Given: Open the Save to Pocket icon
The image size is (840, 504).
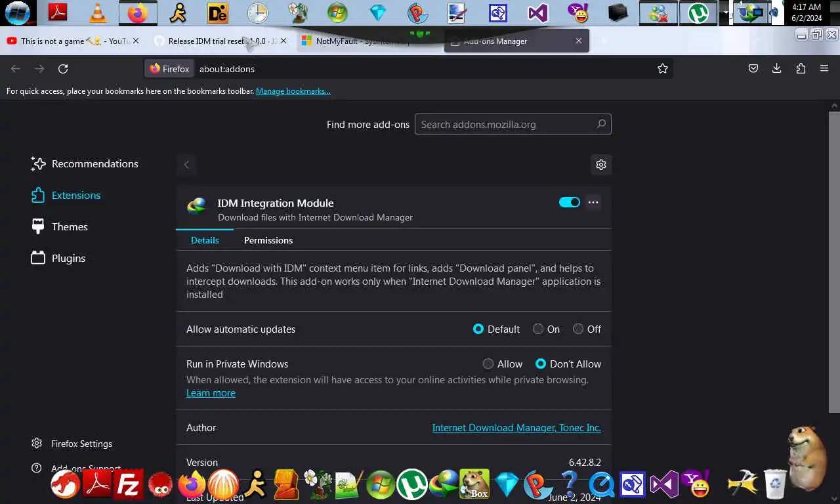Looking at the screenshot, I should click(x=753, y=68).
